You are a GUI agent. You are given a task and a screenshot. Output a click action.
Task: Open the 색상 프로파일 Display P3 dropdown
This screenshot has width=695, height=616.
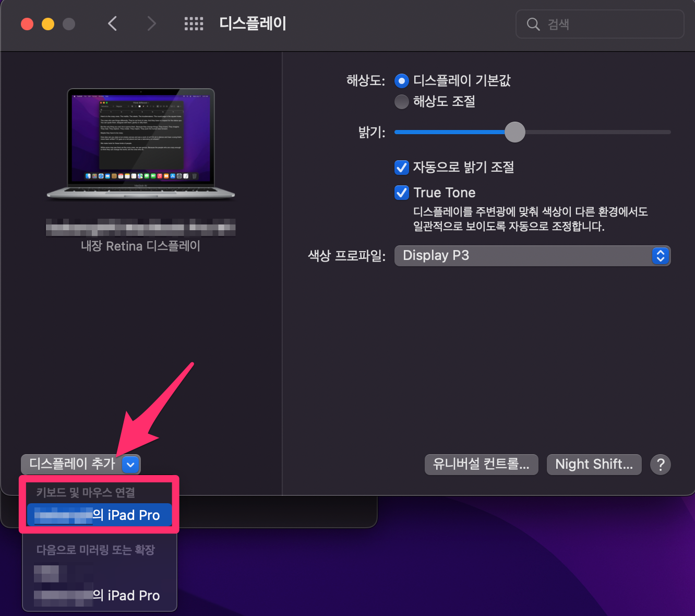click(x=532, y=256)
